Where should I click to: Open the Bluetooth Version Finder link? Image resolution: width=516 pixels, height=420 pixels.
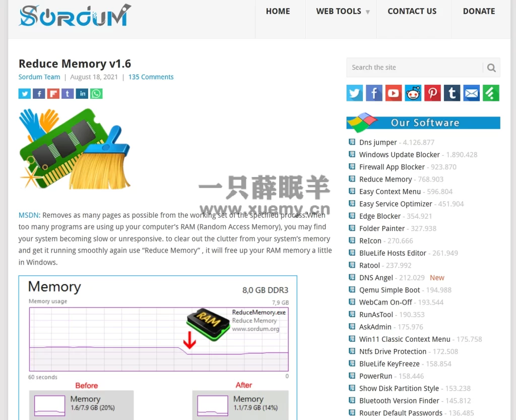[399, 400]
